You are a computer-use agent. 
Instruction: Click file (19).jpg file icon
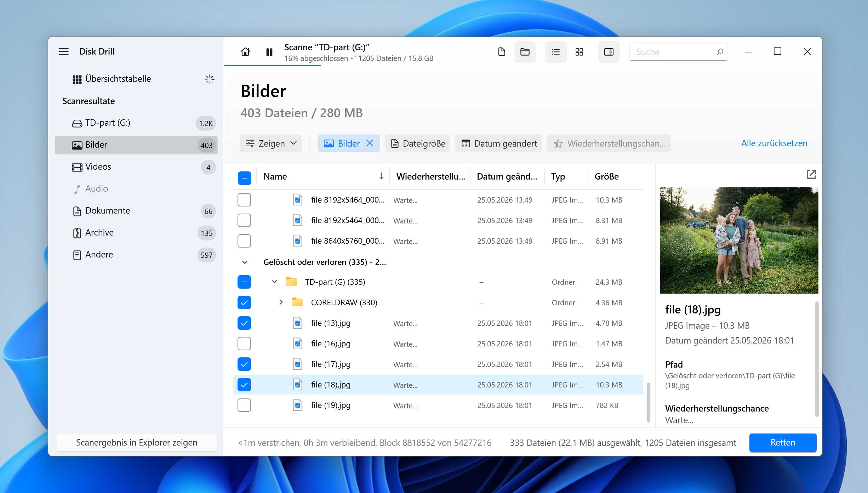(298, 405)
